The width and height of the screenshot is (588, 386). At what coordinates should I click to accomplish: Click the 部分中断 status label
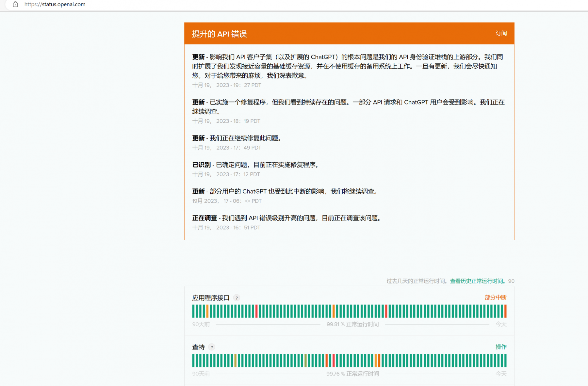[x=496, y=298]
